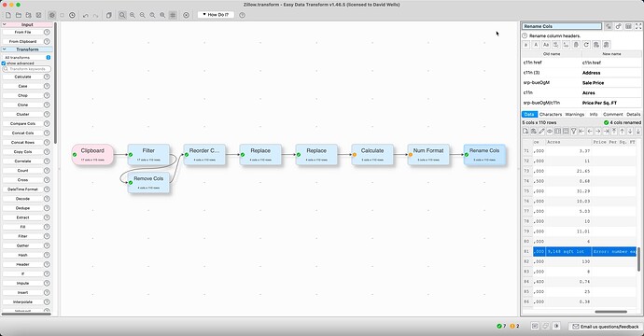Edit the 'Sale Price' new name cell
This screenshot has width=644, height=336.
[x=611, y=83]
